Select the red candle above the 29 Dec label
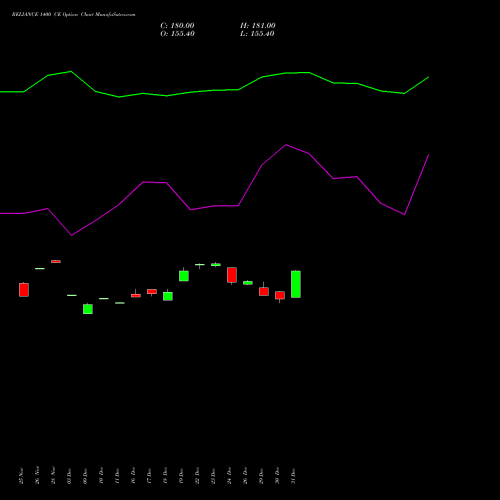Image resolution: width=500 pixels, height=500 pixels. coord(264,291)
